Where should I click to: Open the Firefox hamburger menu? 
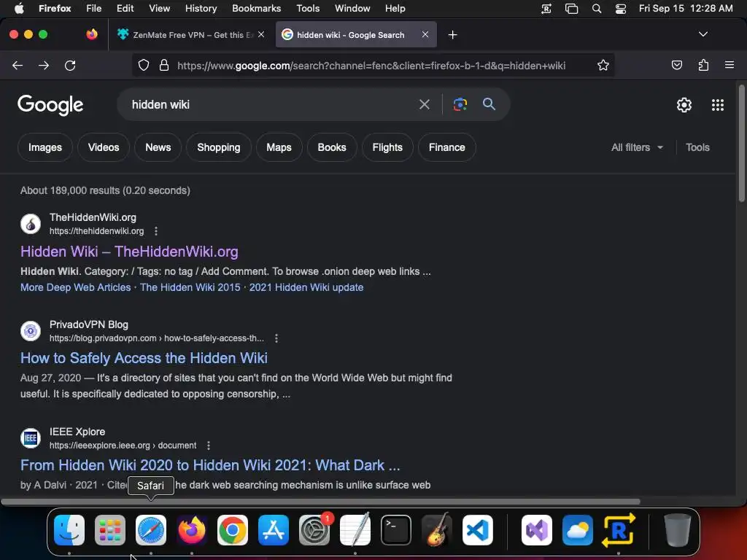tap(729, 65)
